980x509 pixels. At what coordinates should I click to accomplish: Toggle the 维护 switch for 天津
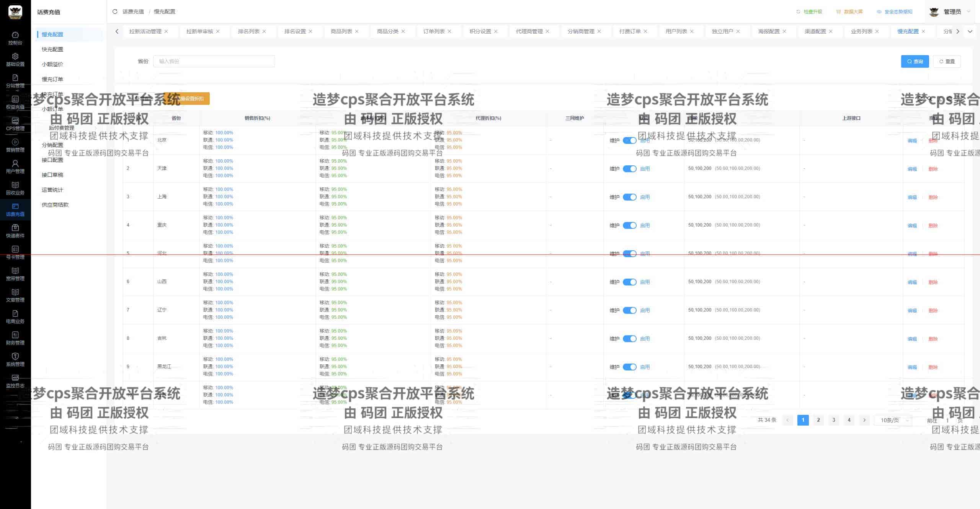pos(629,169)
